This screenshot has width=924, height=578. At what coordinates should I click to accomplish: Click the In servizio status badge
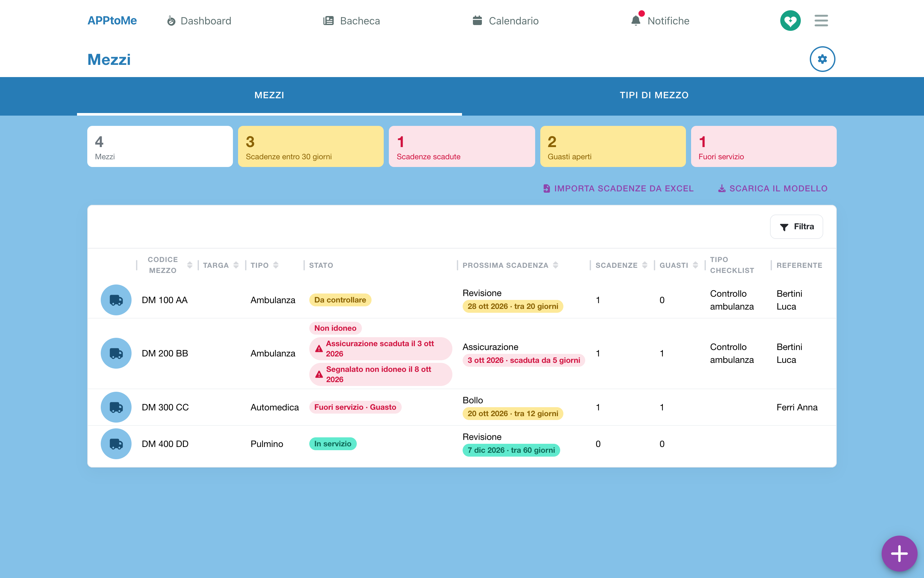tap(333, 444)
